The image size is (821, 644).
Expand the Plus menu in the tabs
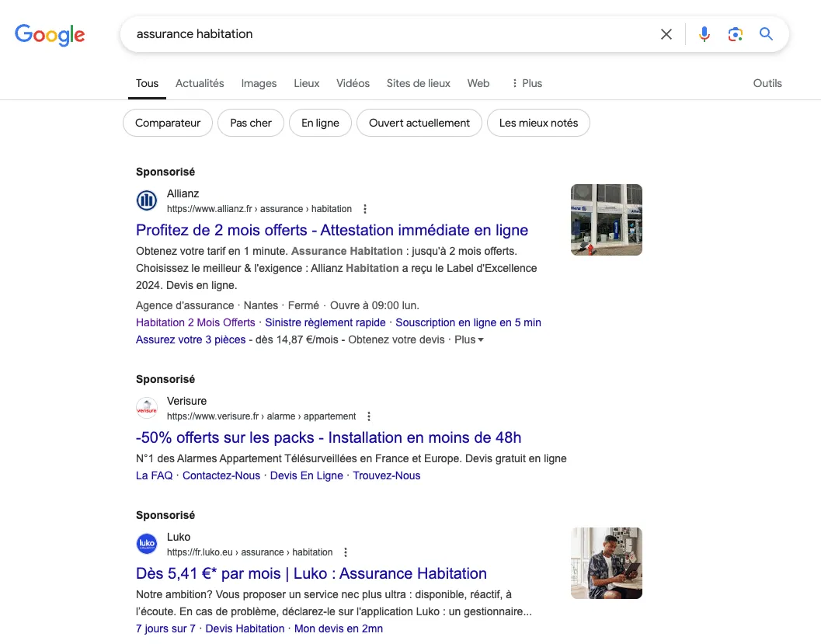click(x=527, y=83)
